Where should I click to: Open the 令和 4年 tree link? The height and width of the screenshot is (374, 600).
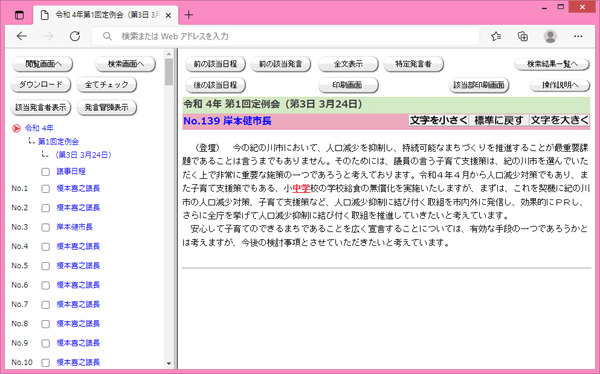coord(39,128)
